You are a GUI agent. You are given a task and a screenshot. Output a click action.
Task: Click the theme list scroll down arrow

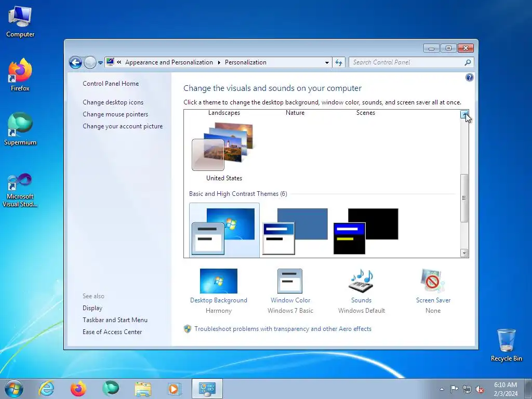coord(464,253)
